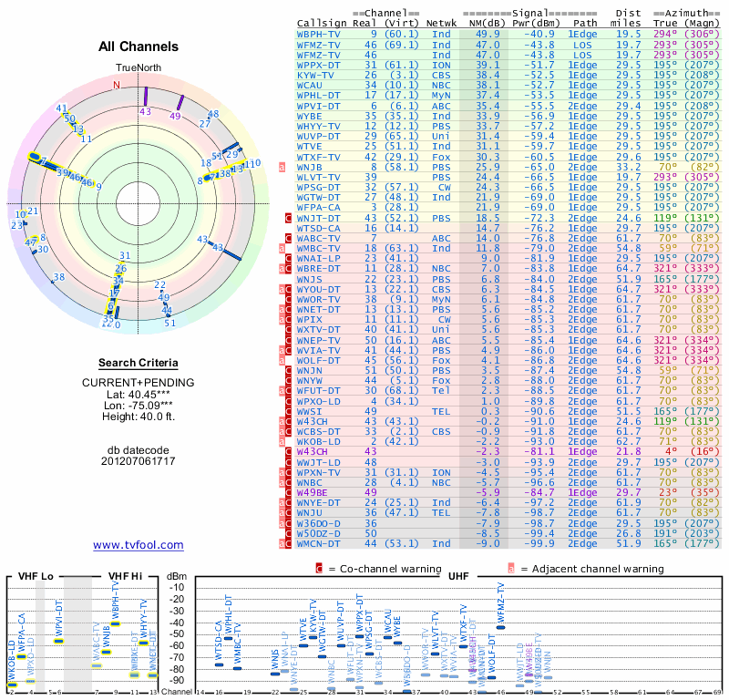Click the co-channel 'C' icon beside WABC-TV

coord(288,239)
